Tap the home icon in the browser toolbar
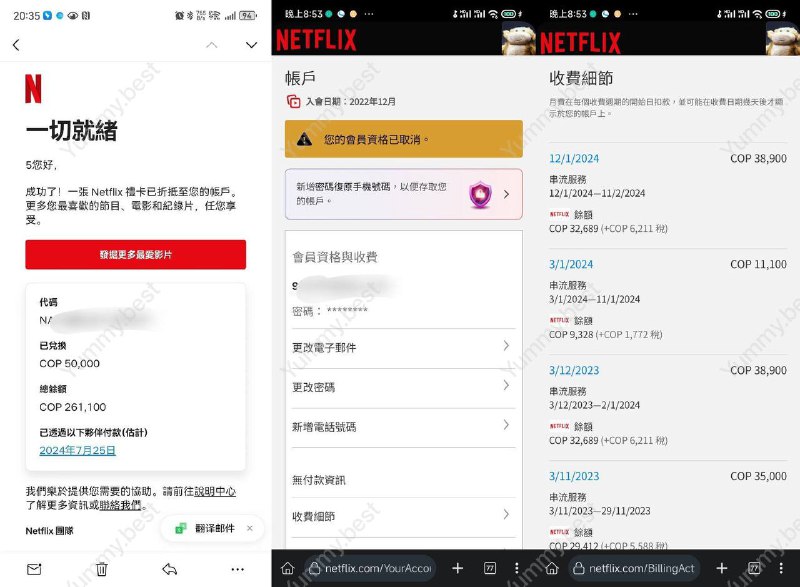The height and width of the screenshot is (587, 800). [286, 568]
